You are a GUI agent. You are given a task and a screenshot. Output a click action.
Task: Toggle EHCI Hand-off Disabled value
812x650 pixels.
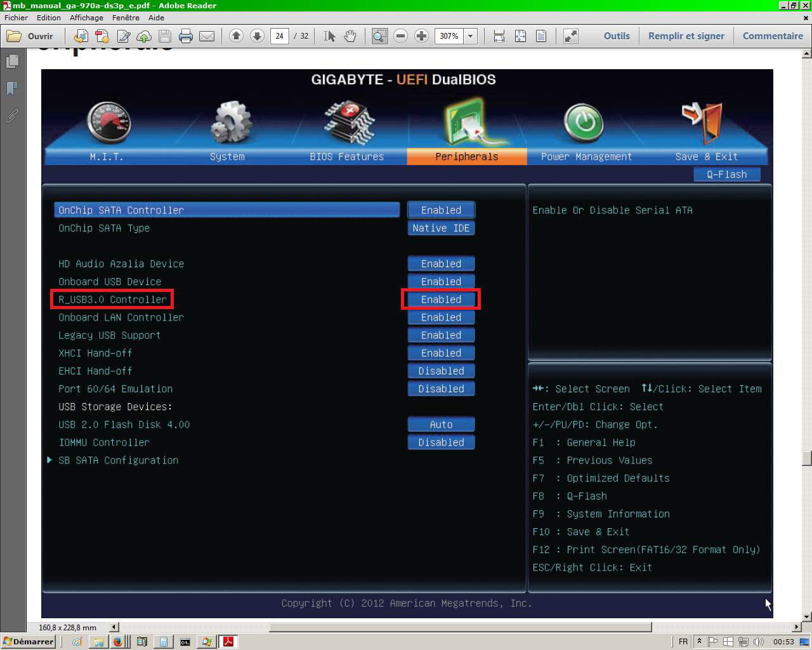441,371
